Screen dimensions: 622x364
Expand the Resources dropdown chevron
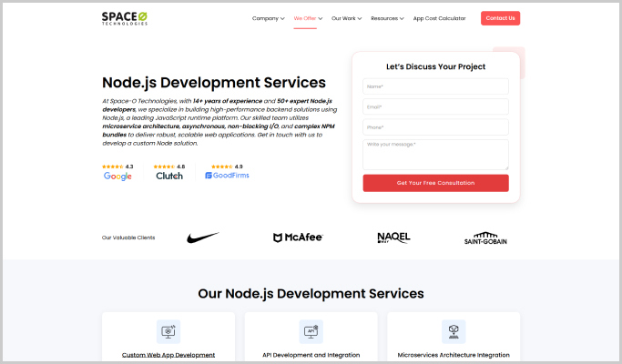click(x=402, y=18)
